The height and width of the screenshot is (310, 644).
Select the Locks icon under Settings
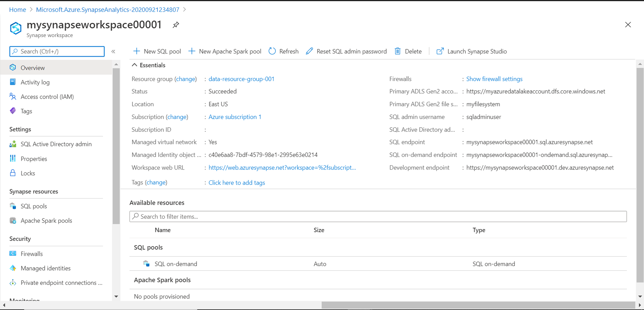pos(13,173)
